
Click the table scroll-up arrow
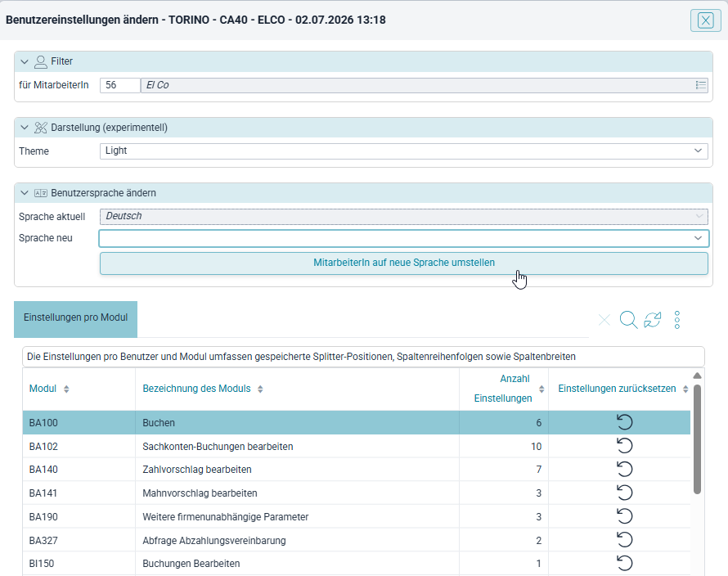click(697, 376)
